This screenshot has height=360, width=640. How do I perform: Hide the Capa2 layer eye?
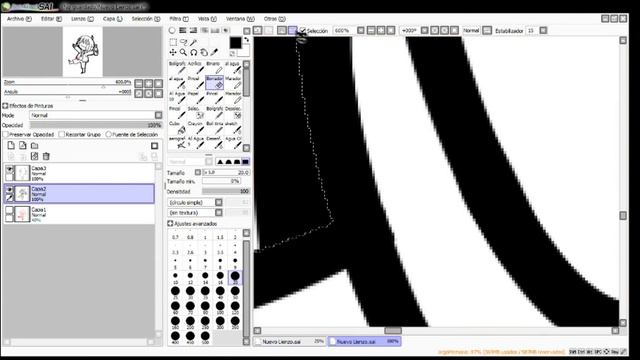pos(9,190)
